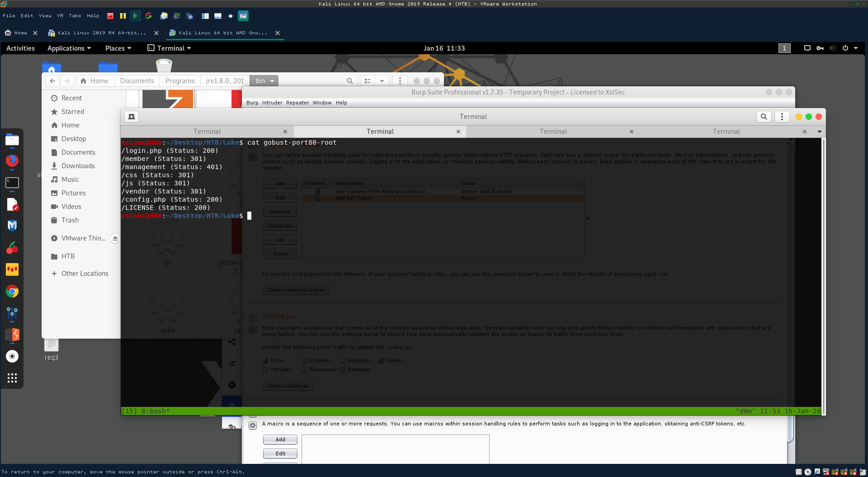
Task: Open the Repeater menu in Burp Suite
Action: 297,103
